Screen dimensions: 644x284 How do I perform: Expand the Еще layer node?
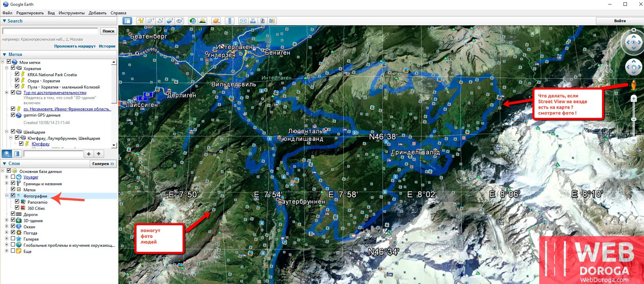tap(6, 251)
